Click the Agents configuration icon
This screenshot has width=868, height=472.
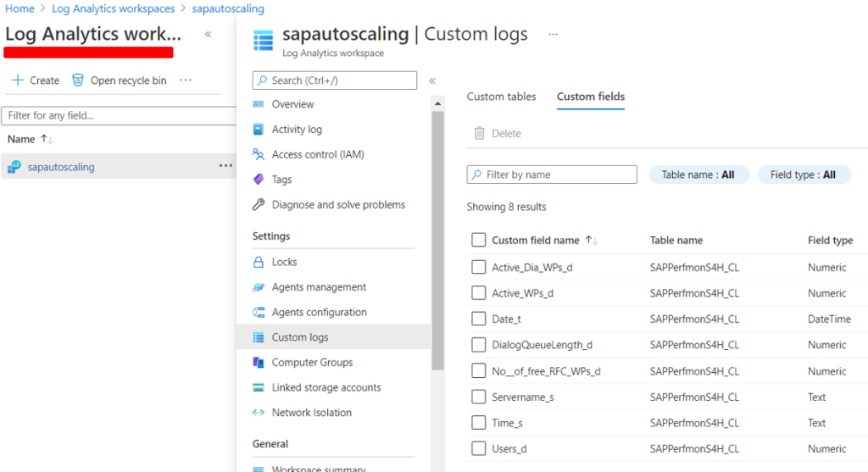[259, 312]
